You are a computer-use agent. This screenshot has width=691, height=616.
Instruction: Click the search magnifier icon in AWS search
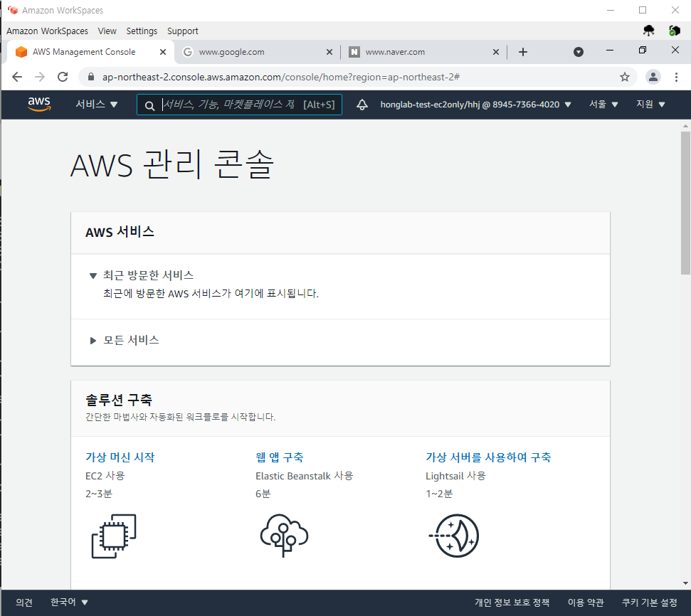(x=150, y=106)
